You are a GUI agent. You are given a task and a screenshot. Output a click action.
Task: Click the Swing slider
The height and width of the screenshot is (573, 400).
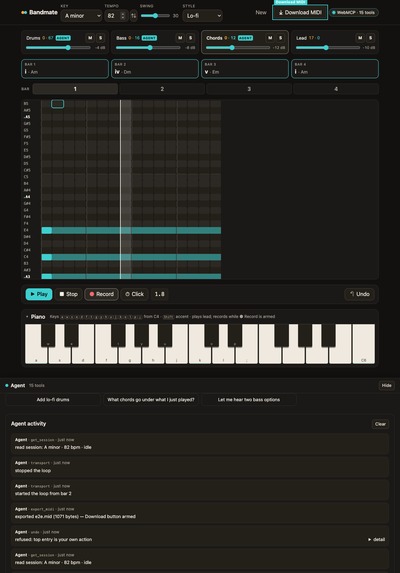tap(155, 16)
